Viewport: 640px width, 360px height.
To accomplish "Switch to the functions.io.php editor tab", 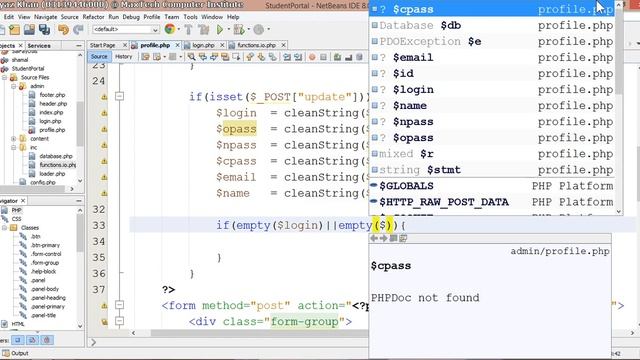I will tap(257, 45).
